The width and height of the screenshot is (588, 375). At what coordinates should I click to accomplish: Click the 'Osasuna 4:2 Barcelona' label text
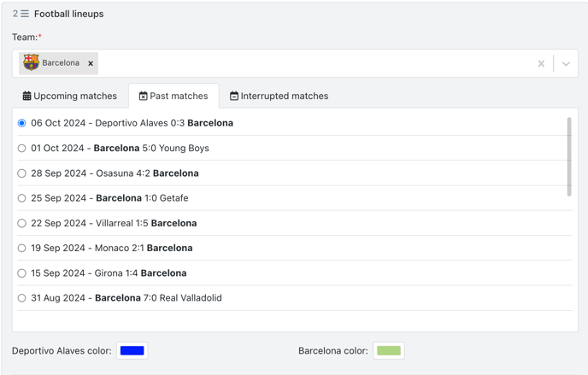[x=147, y=173]
